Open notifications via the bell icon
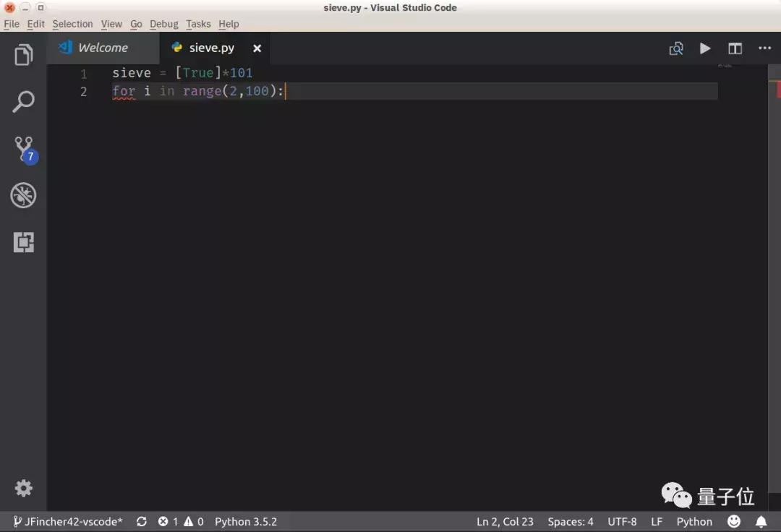 click(761, 521)
